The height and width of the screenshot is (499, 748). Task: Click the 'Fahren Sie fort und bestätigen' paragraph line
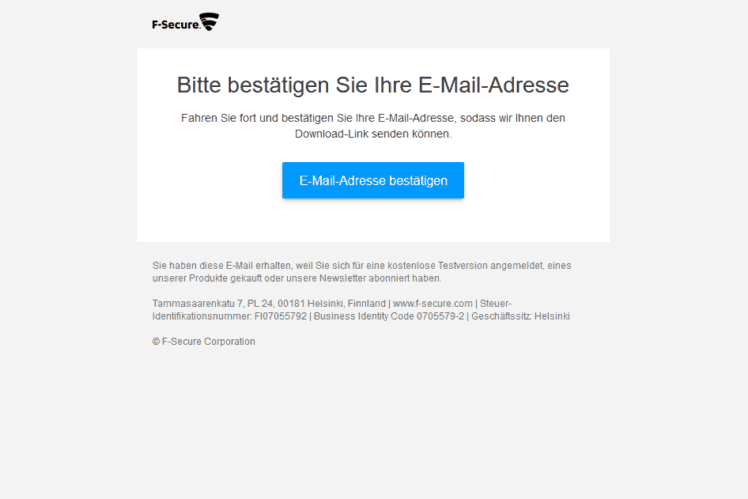coord(373,118)
